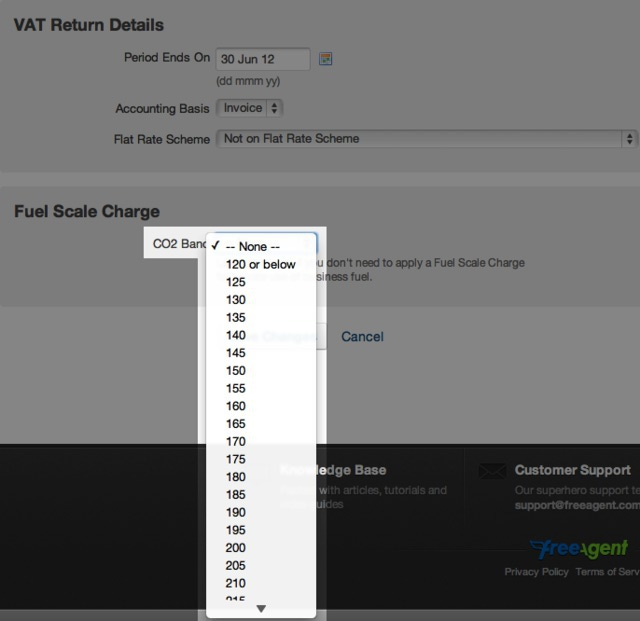Choose the 175 CO2 band option

[236, 459]
